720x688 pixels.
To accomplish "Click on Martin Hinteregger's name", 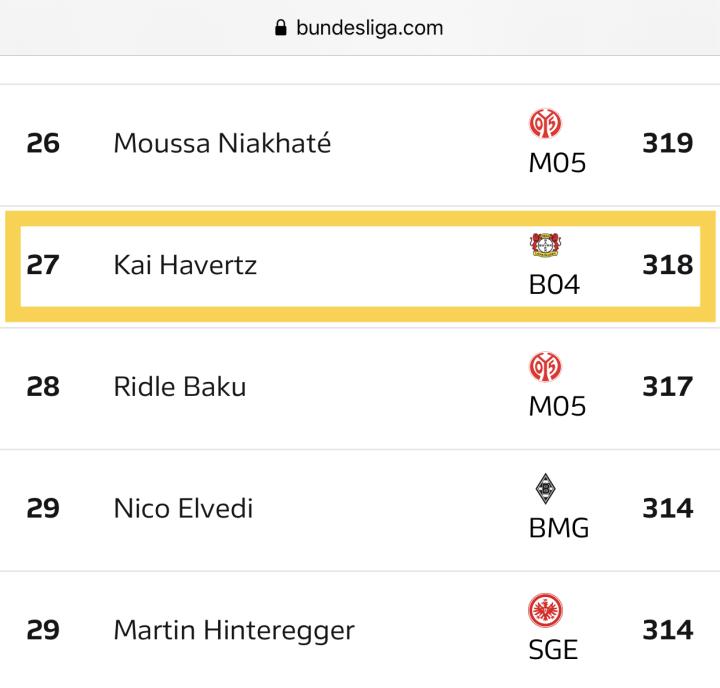I will pyautogui.click(x=234, y=631).
